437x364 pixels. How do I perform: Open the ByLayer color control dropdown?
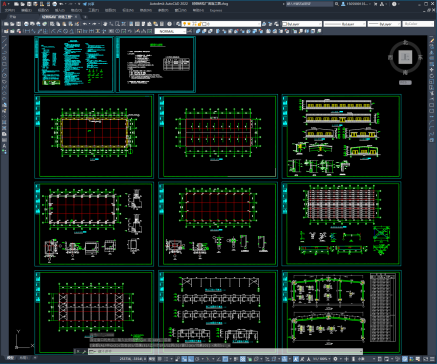(302, 24)
